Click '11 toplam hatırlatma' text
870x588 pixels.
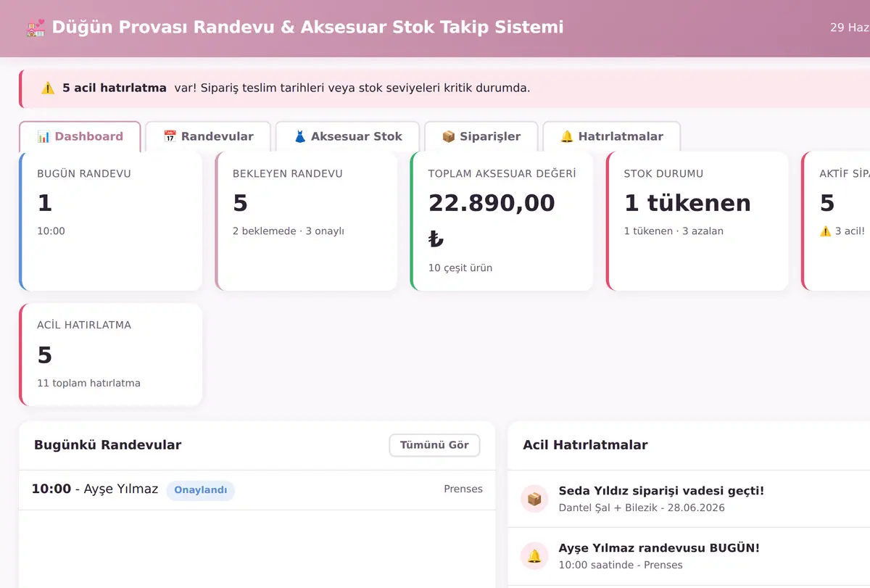88,383
